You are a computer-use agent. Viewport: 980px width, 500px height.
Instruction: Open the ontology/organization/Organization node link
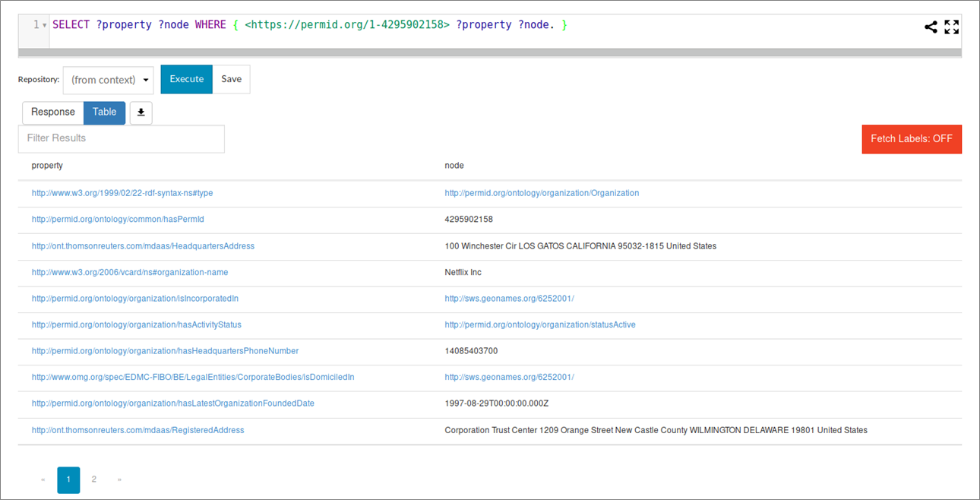coord(542,193)
